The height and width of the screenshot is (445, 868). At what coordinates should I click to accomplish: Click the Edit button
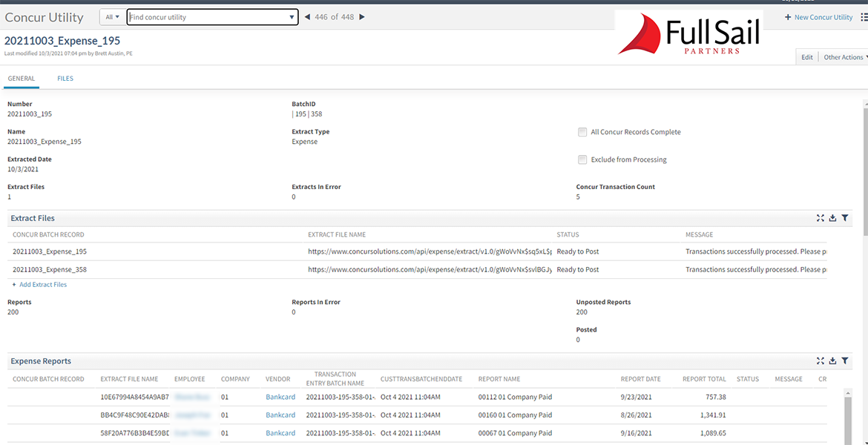tap(807, 57)
